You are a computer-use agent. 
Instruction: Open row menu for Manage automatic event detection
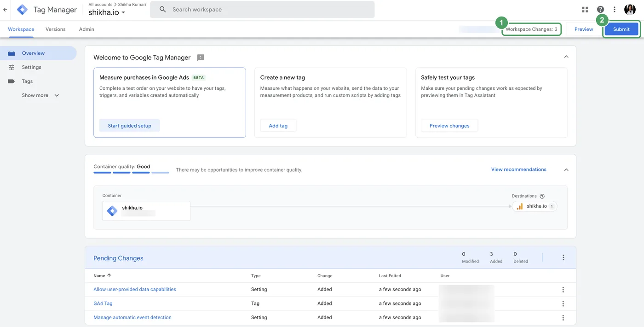[x=563, y=318]
